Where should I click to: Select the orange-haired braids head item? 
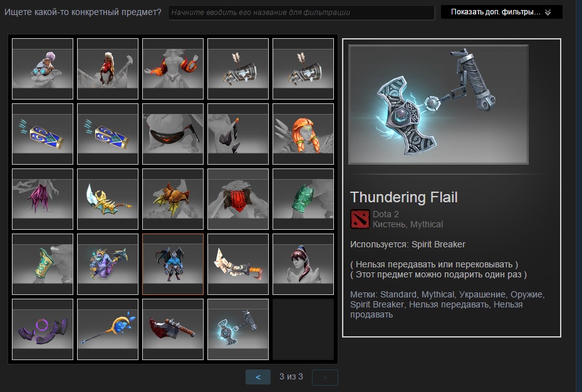pos(303,134)
